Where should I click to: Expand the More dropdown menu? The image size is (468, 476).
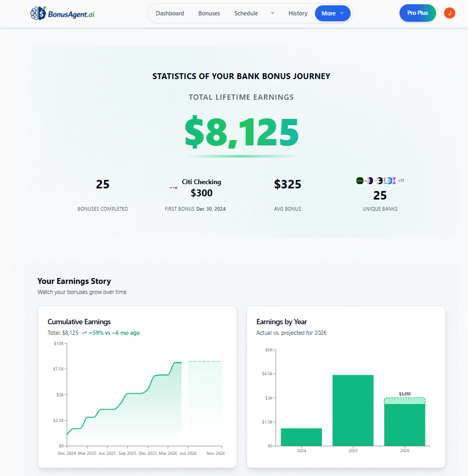click(x=333, y=13)
